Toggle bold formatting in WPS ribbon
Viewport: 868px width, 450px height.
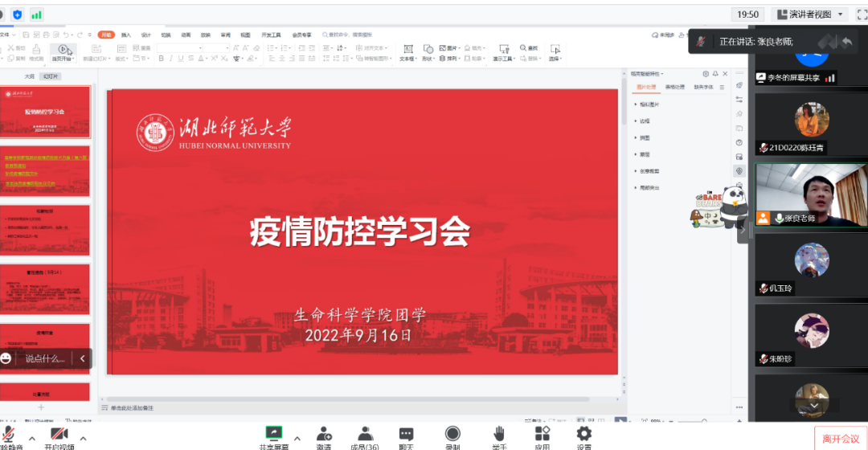click(161, 59)
